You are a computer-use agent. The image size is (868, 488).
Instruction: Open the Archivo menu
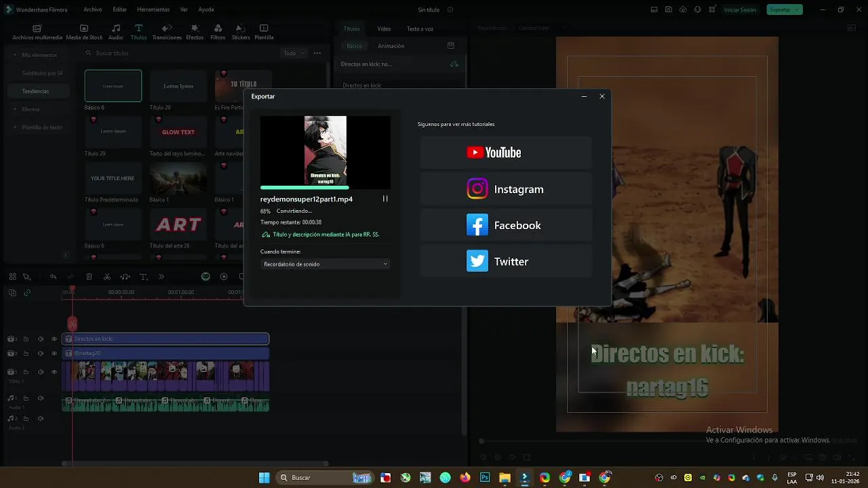[93, 9]
